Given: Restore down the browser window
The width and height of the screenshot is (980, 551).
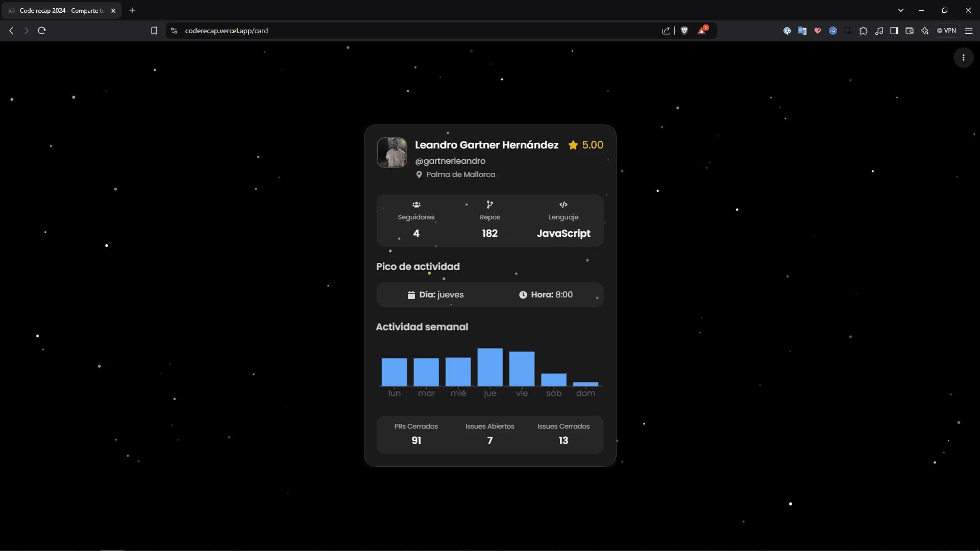Looking at the screenshot, I should point(945,10).
